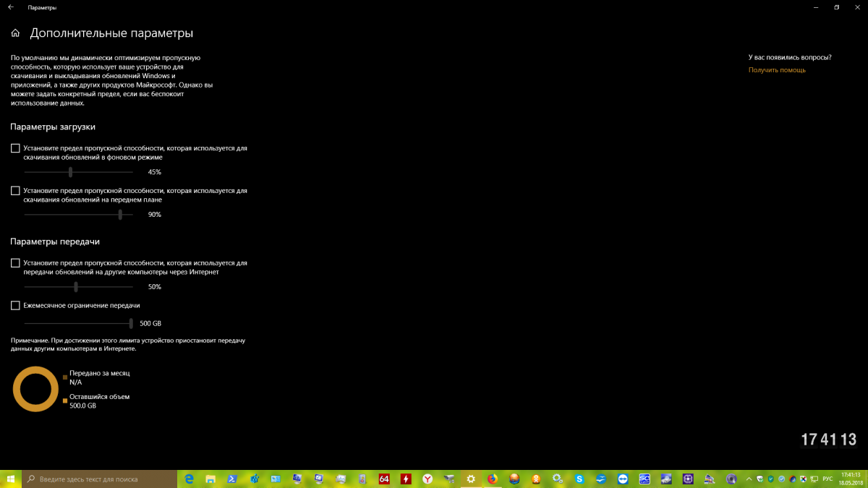
Task: Enable foreground download bandwidth limit checkbox
Action: coord(15,191)
